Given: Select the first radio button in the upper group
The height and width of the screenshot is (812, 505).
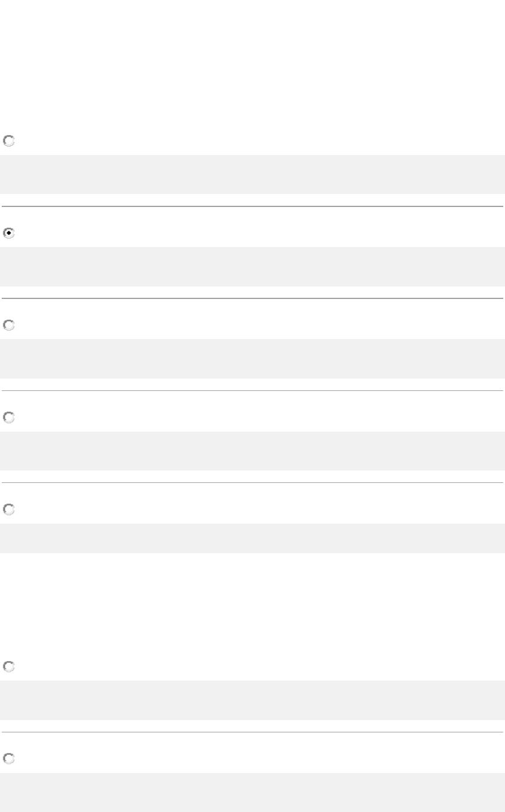Looking at the screenshot, I should coord(9,141).
